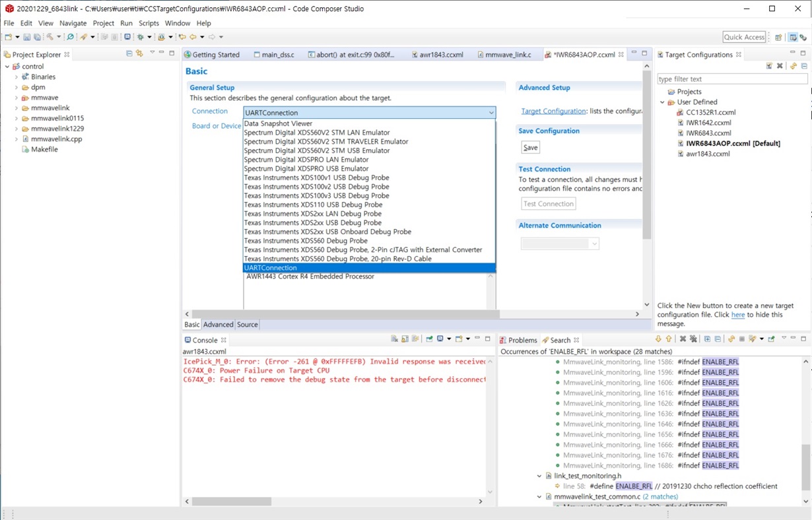The width and height of the screenshot is (812, 520).
Task: Switch to the Problems tab
Action: coord(518,340)
